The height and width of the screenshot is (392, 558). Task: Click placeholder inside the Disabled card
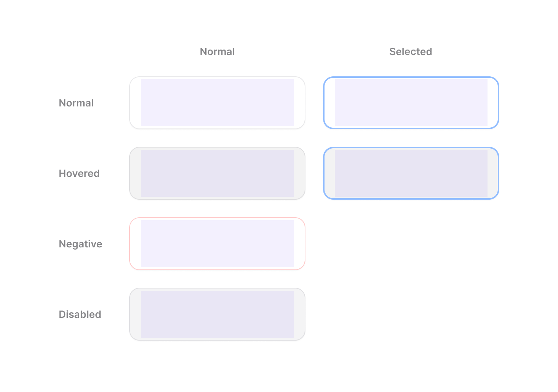tap(217, 314)
